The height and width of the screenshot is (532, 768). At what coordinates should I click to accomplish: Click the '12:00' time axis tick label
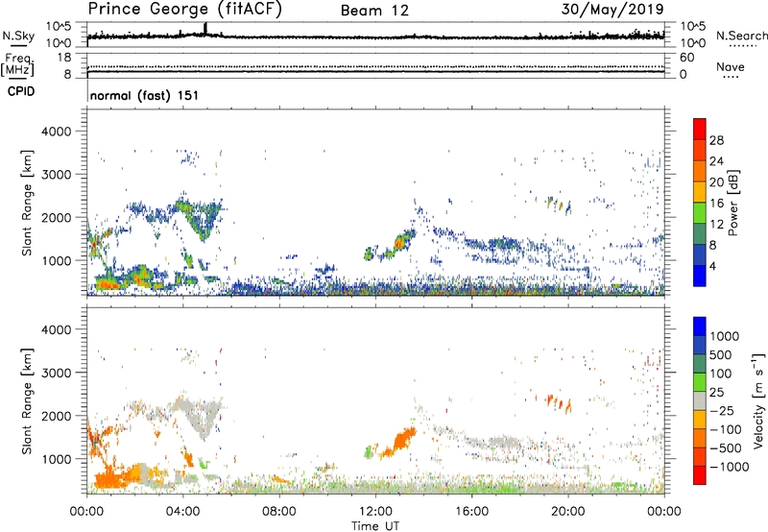tap(375, 511)
